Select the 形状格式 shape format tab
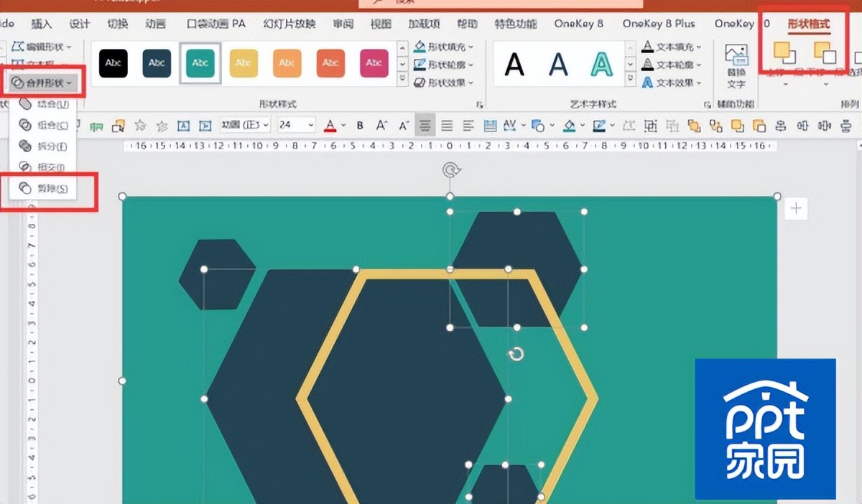 click(x=808, y=24)
